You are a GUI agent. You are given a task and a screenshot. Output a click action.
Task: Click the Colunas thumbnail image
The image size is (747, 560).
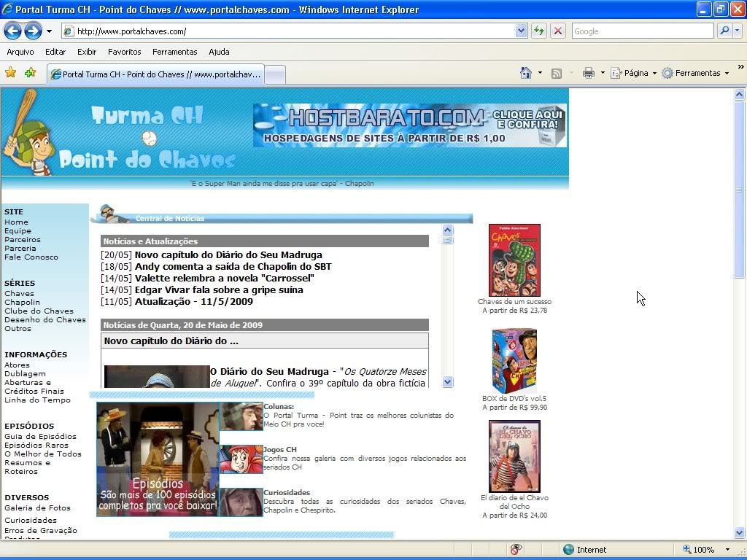pos(241,416)
